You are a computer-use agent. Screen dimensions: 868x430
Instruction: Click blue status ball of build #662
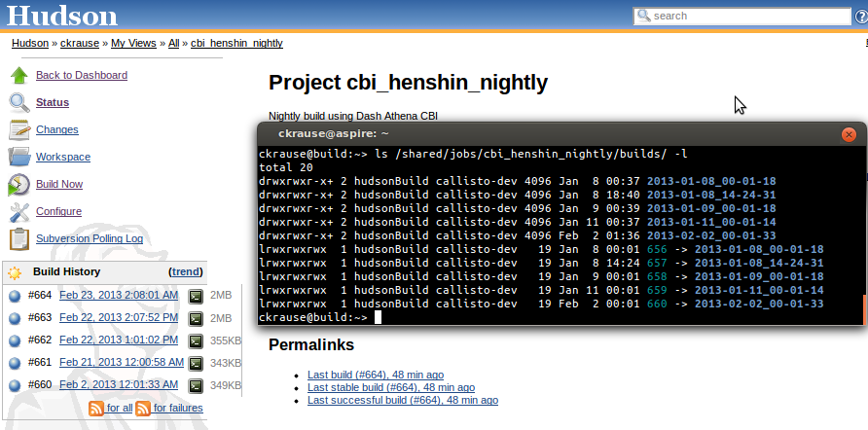(x=15, y=340)
